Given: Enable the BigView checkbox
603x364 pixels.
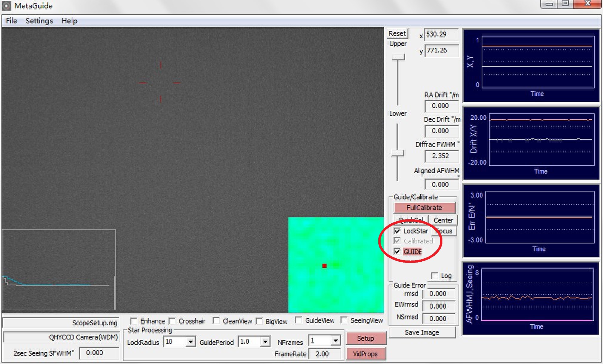Looking at the screenshot, I should pos(259,321).
